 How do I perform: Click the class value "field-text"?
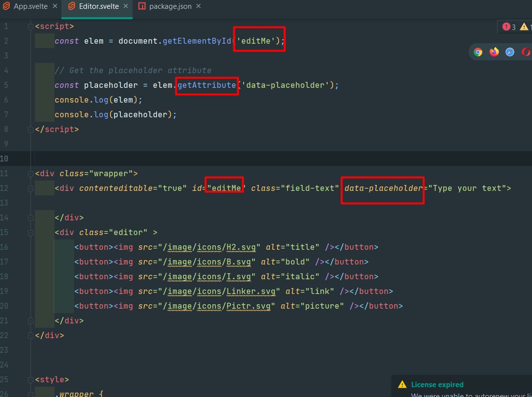[310, 188]
